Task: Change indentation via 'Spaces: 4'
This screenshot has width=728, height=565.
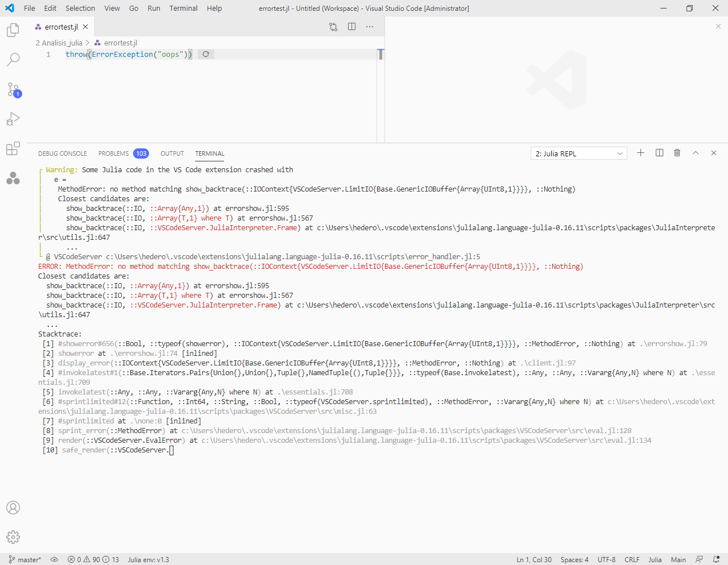Action: click(574, 559)
